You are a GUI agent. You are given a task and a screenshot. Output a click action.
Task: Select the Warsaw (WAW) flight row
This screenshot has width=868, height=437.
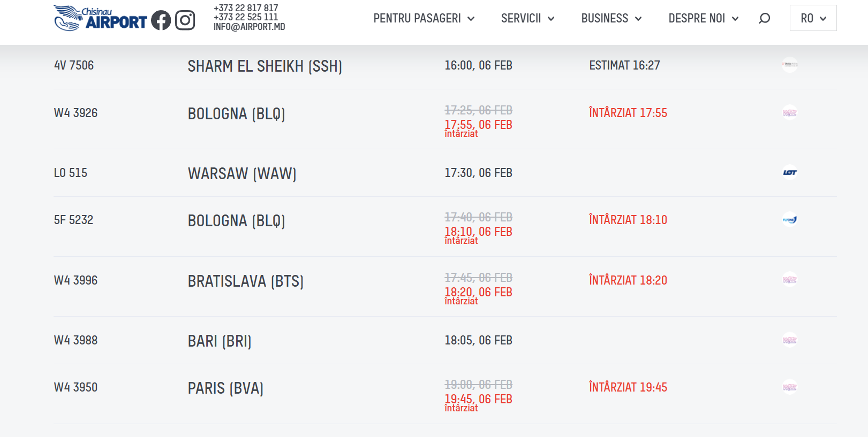[242, 173]
